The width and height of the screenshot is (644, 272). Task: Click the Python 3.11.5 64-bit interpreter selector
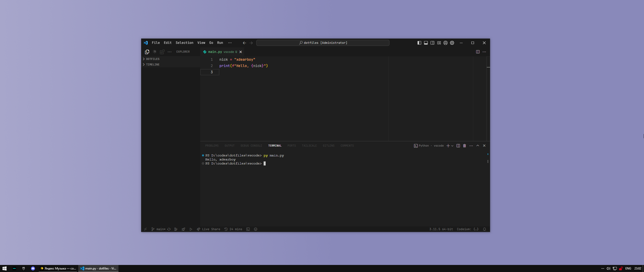[x=441, y=229]
